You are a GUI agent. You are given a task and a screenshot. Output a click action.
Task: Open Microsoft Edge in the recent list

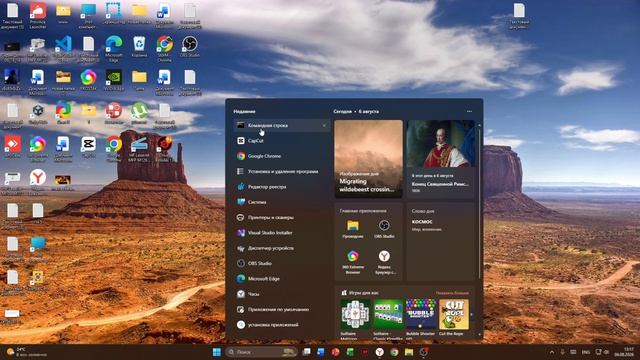(282, 279)
